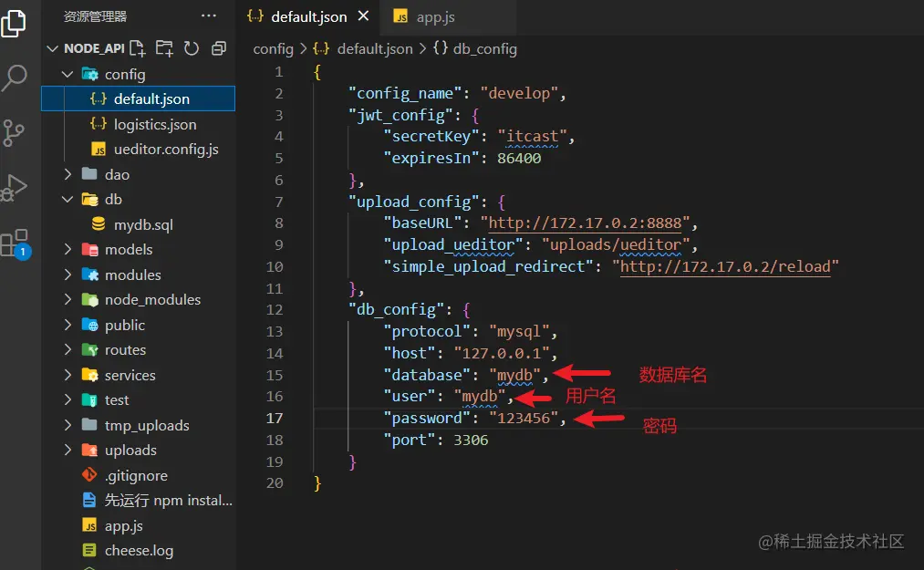Click the "127.0.0.1" host value
Viewport: 924px width, 570px height.
point(502,353)
